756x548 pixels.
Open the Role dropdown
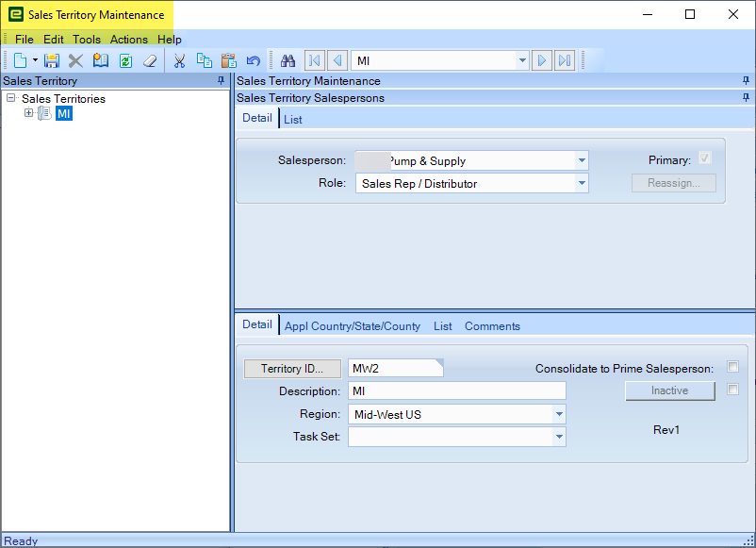pos(582,183)
